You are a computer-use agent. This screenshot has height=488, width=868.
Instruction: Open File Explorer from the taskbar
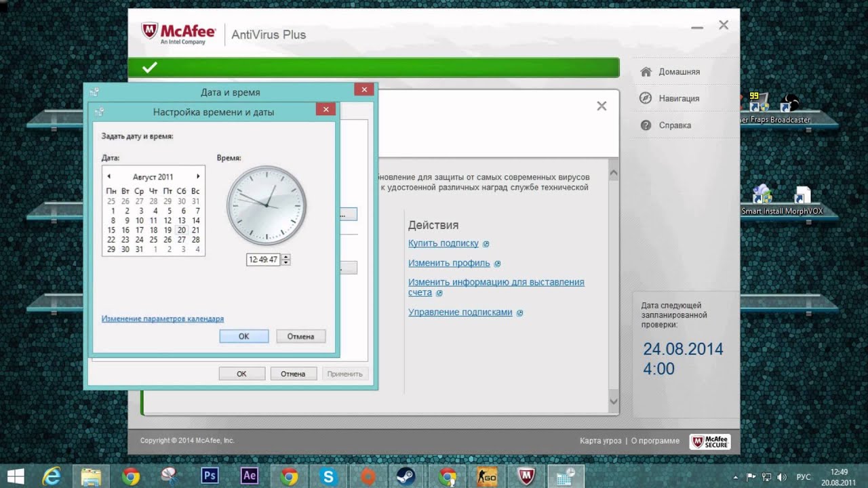click(91, 476)
